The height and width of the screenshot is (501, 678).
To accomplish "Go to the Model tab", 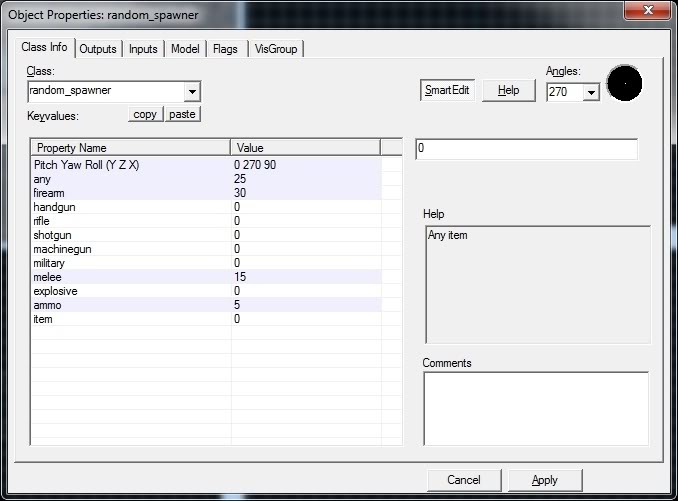I will tap(185, 49).
